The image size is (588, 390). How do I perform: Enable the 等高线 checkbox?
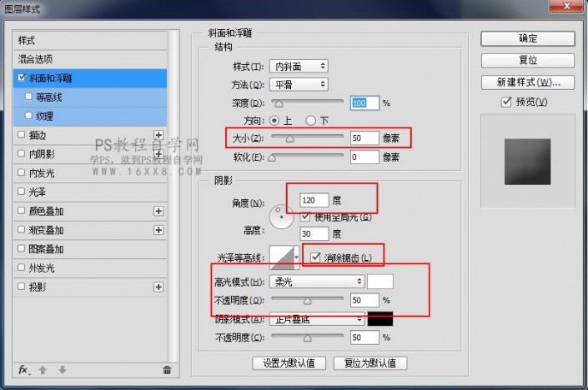pos(28,97)
